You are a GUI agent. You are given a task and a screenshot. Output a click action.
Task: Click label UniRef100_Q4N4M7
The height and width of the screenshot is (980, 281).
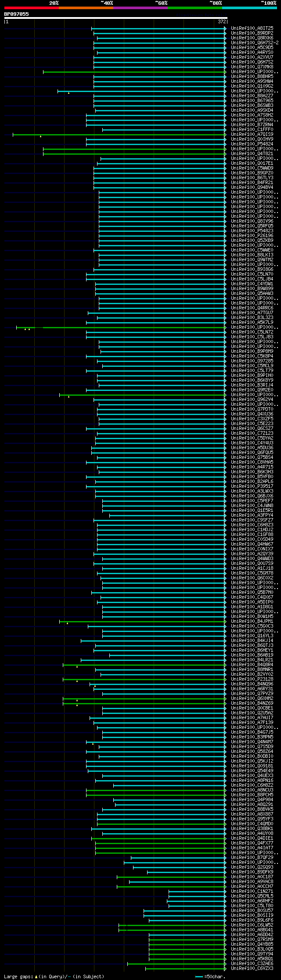(252, 742)
